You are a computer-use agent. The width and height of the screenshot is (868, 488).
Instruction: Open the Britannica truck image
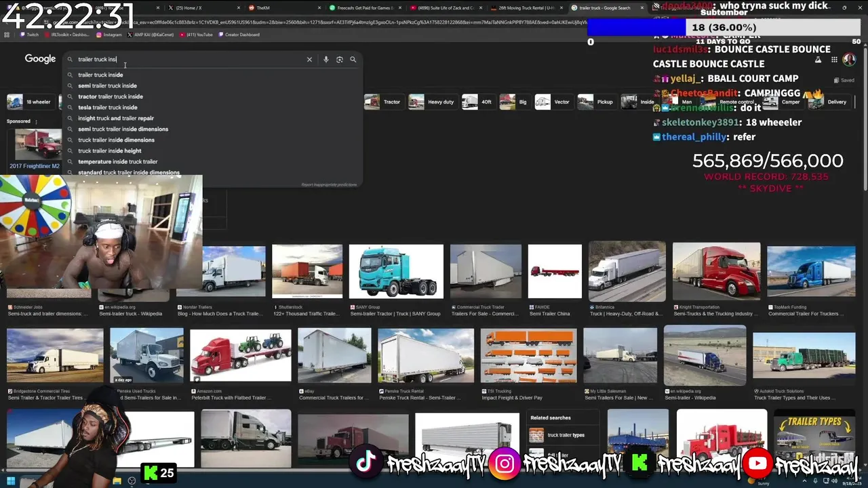click(x=627, y=271)
